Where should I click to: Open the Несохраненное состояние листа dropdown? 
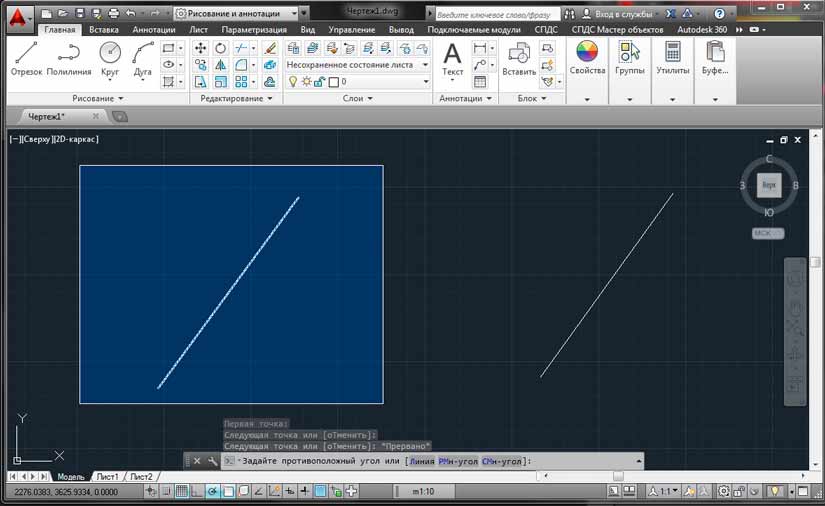pos(357,65)
